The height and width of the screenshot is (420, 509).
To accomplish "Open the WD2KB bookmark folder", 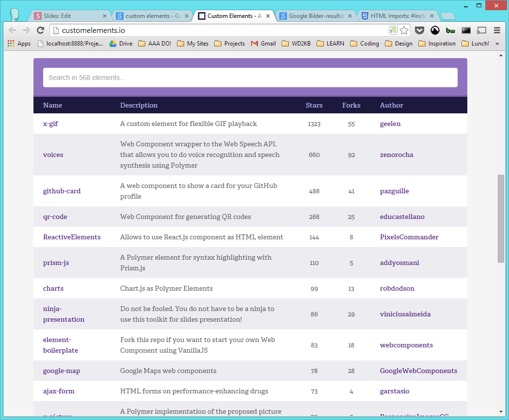I will pos(296,44).
